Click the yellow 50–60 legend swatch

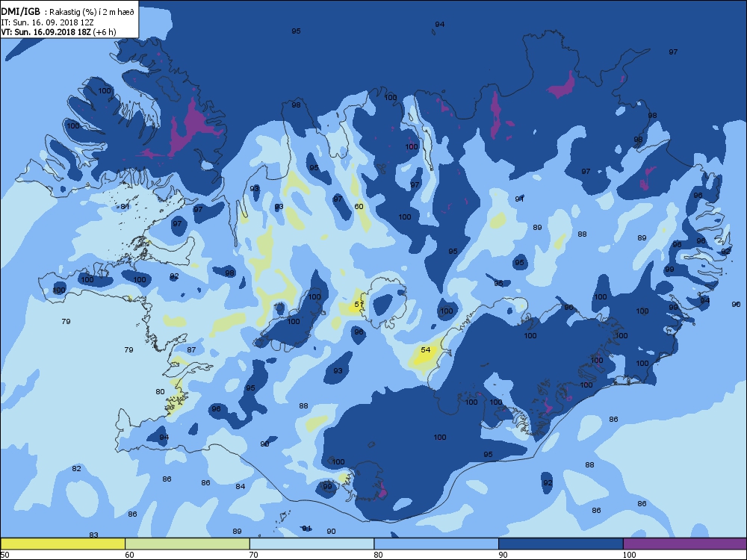(63, 544)
